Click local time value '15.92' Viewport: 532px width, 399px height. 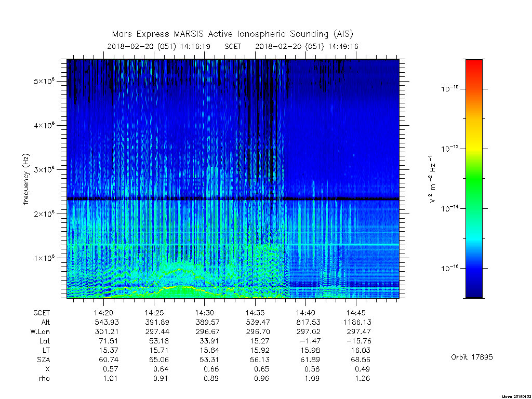pyautogui.click(x=260, y=350)
